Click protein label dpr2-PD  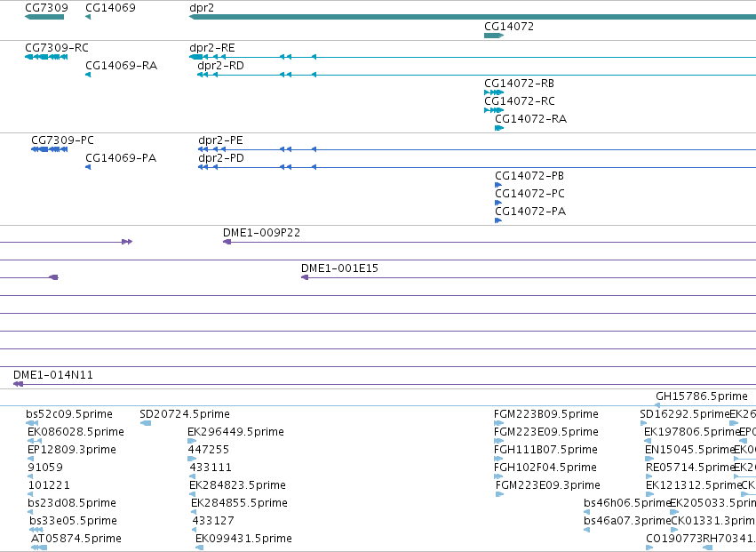pyautogui.click(x=221, y=158)
